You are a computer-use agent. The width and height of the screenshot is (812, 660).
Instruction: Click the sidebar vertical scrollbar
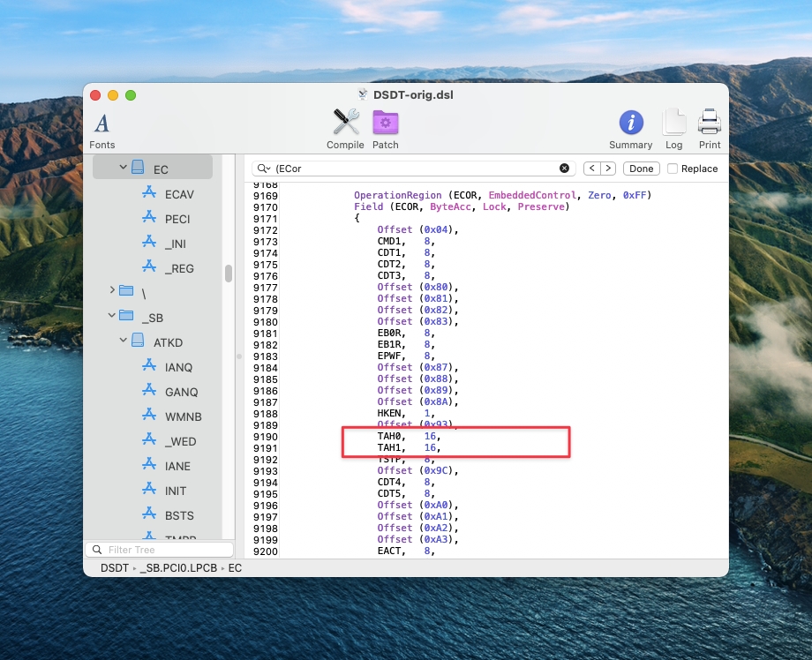click(x=229, y=274)
